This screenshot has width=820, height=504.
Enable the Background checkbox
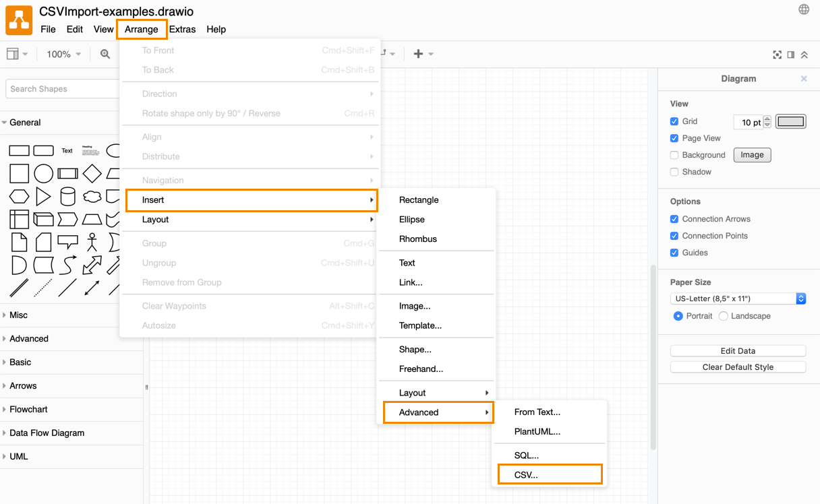(x=674, y=155)
